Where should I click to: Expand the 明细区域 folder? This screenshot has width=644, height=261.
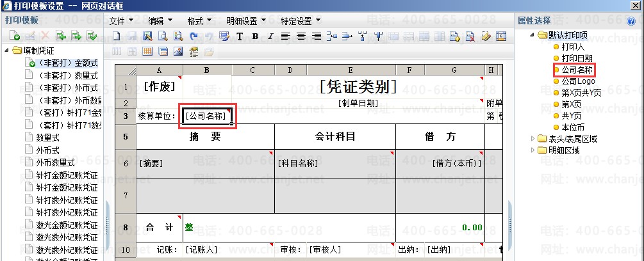pyautogui.click(x=533, y=150)
